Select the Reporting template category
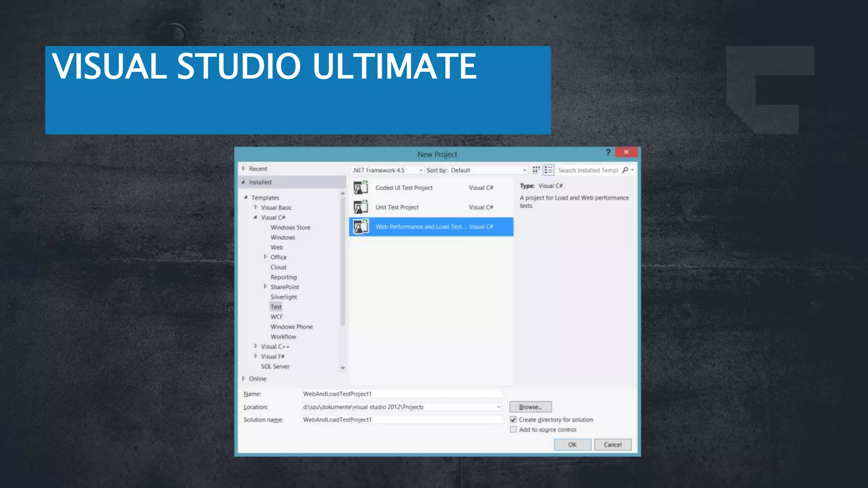The height and width of the screenshot is (488, 868). [284, 277]
